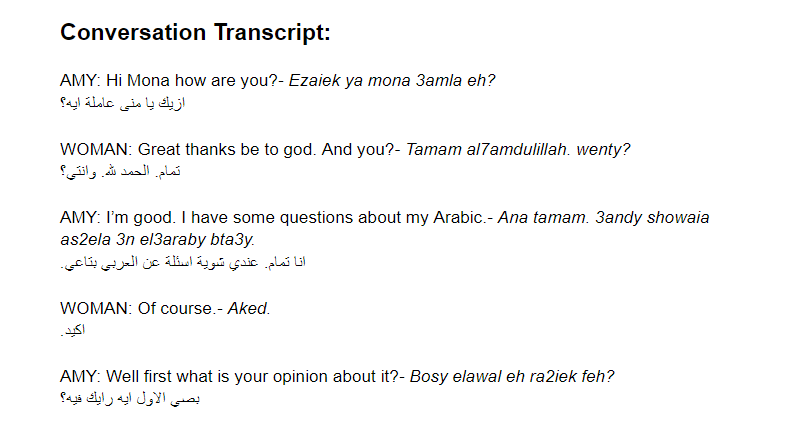Click the Arabic line under the 'Great thanks' reply
The image size is (793, 423).
click(120, 172)
